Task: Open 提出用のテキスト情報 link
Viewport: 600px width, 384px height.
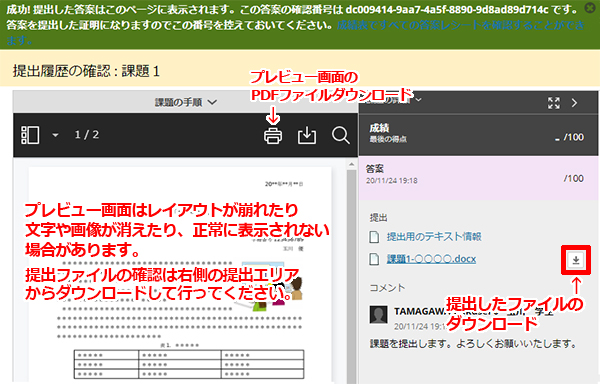Action: [x=434, y=237]
